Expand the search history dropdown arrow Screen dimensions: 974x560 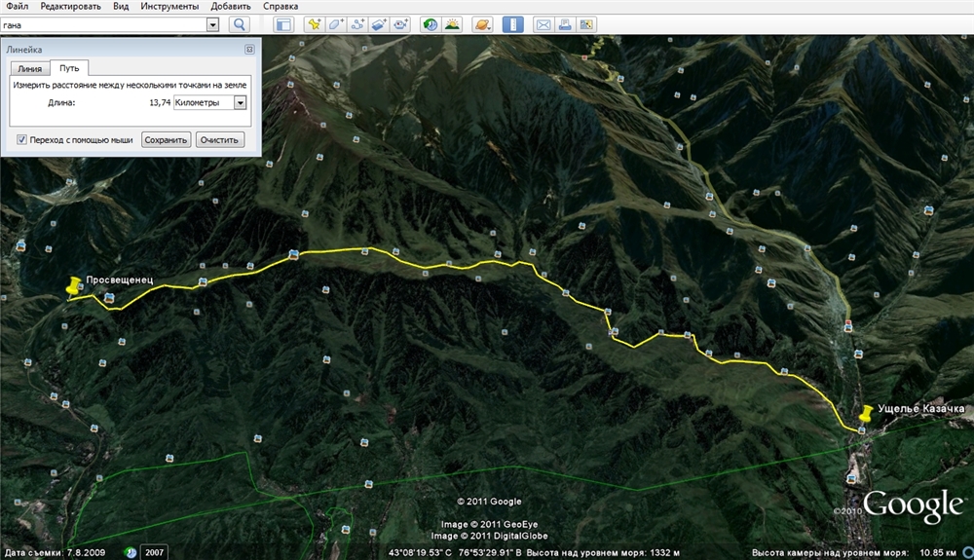213,24
